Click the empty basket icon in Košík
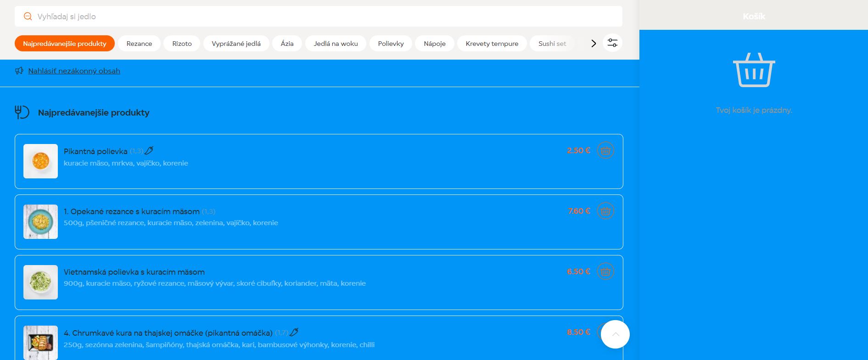868x360 pixels. [754, 70]
